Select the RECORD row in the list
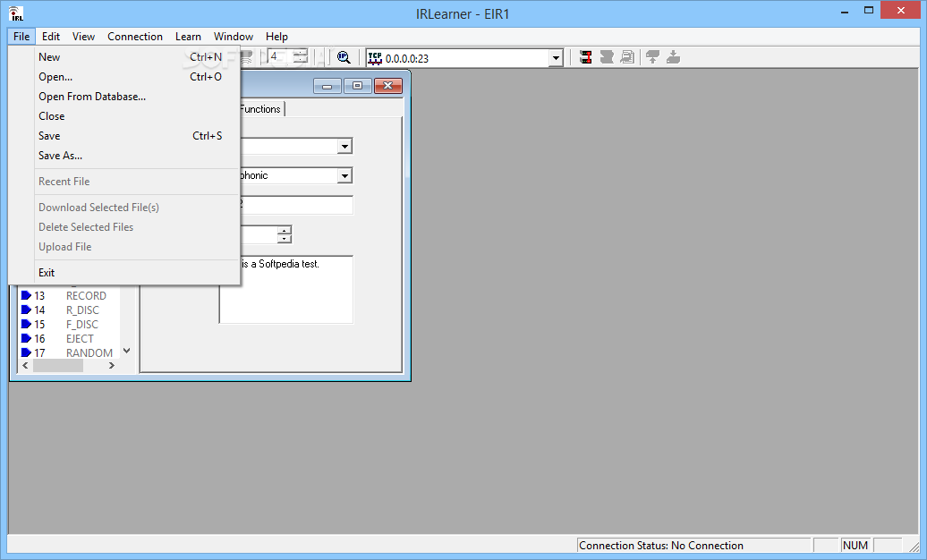The width and height of the screenshot is (927, 560). (x=69, y=296)
